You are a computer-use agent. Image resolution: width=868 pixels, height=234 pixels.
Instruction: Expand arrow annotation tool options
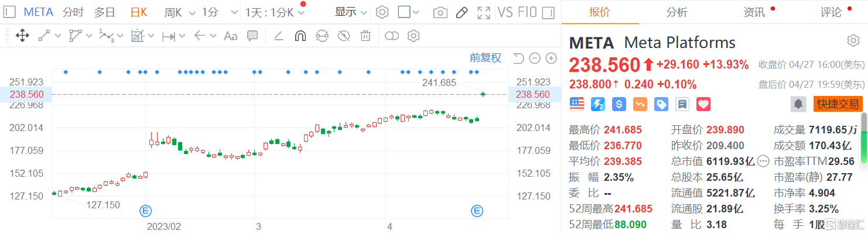[214, 36]
